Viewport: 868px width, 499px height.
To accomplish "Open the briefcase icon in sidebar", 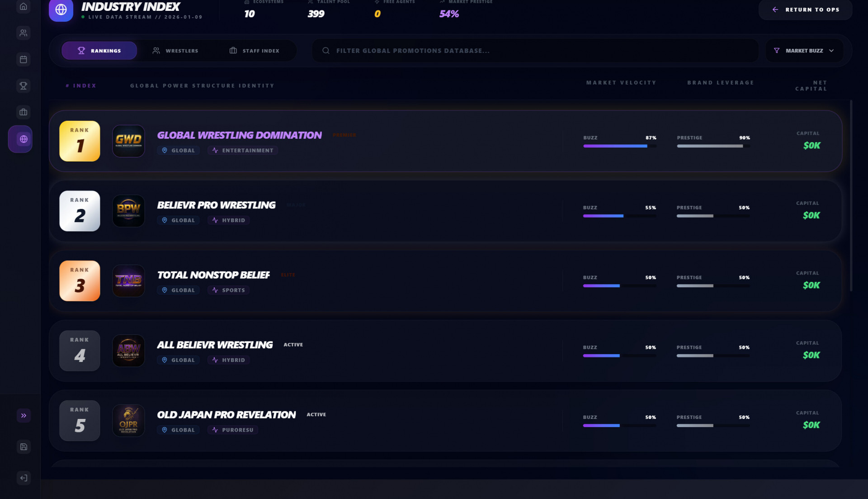I will pos(24,112).
